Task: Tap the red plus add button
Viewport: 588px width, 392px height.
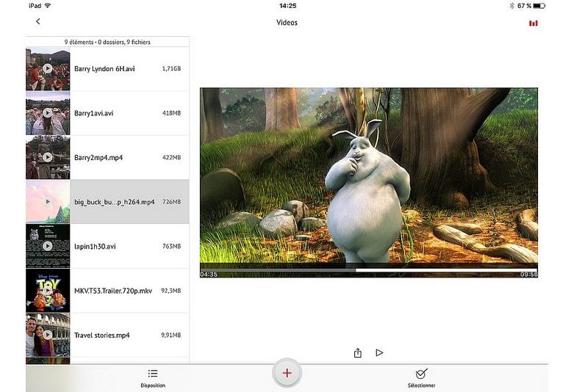Action: [x=287, y=373]
